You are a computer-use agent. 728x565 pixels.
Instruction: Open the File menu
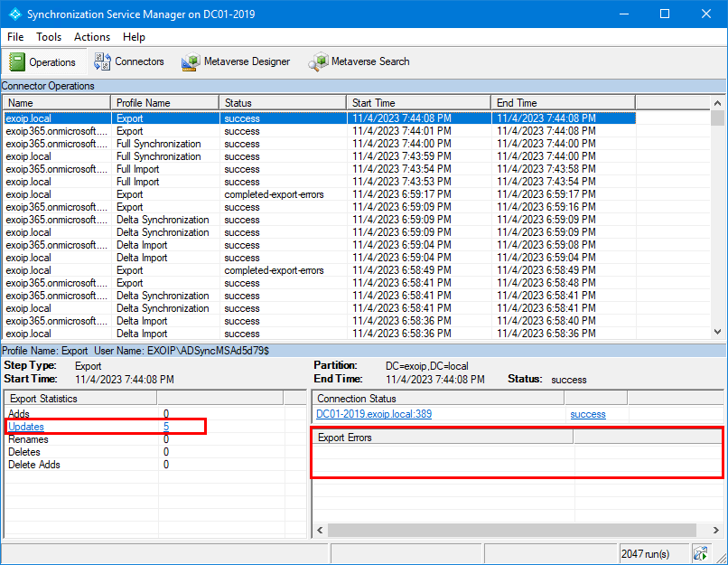pyautogui.click(x=15, y=37)
